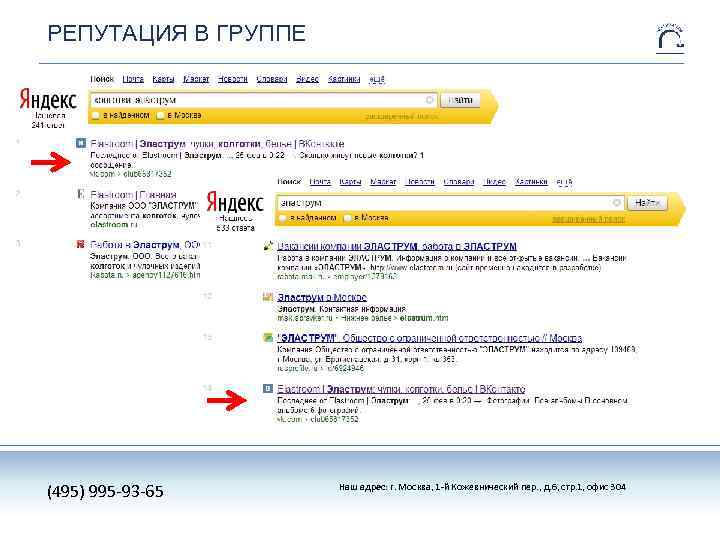
Task: Click "Найти" next to the "эластрум" query
Action: pos(647,202)
